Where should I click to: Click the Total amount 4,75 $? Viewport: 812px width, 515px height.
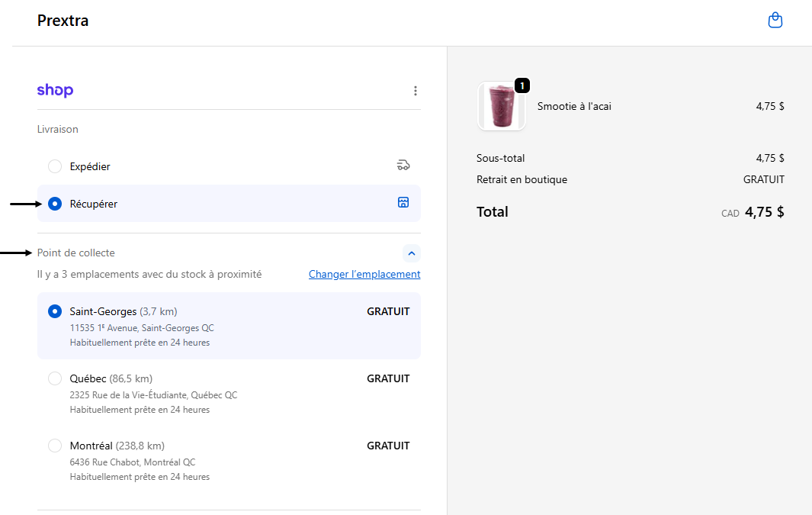(764, 212)
